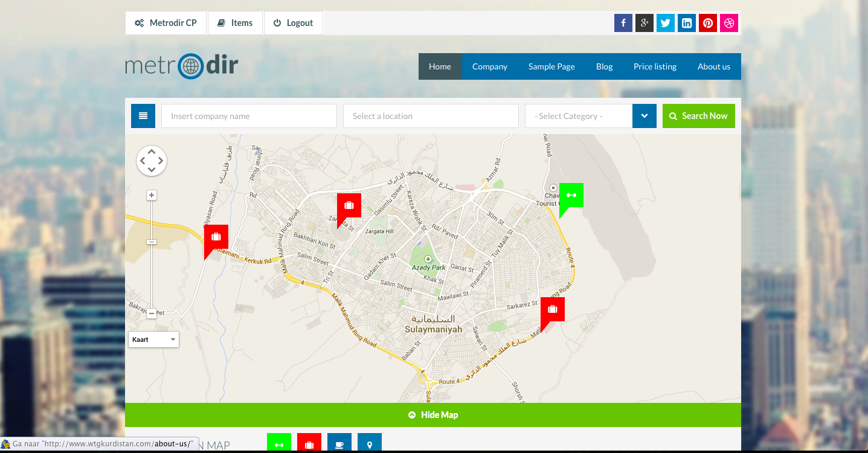This screenshot has width=868, height=453.
Task: Open the Company menu item
Action: pos(490,66)
